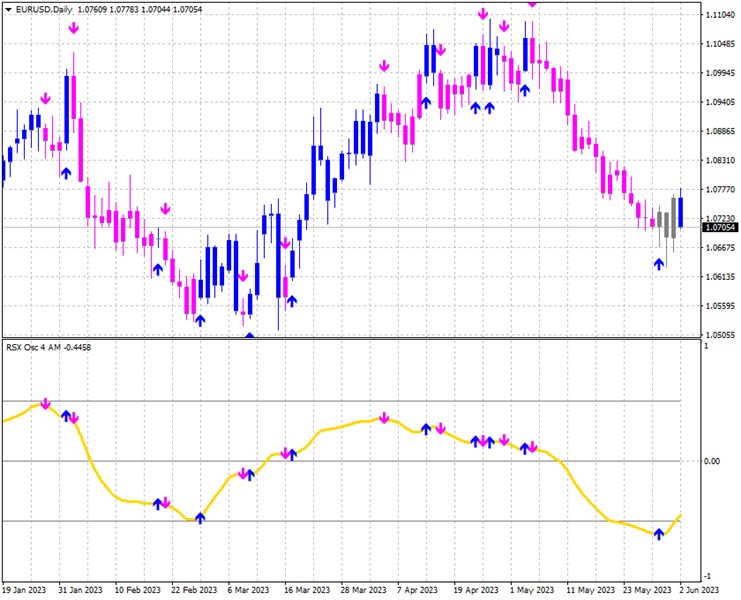Select blue up arrow below late-May price candles
Screen dimensions: 741x600
coord(658,263)
